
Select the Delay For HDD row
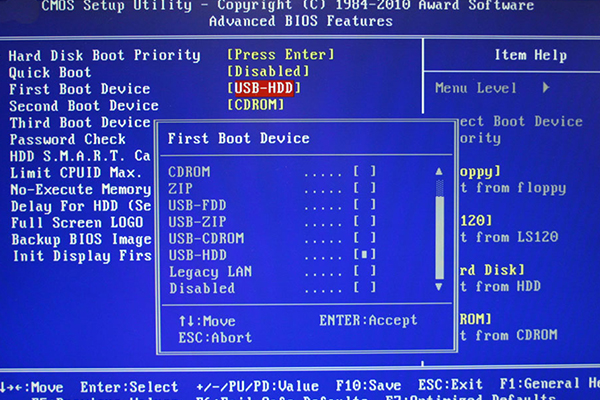coord(81,206)
